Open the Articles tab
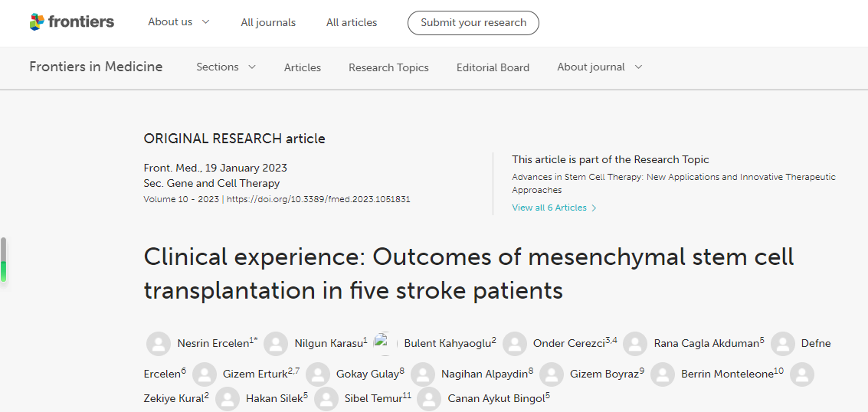868x412 pixels. [303, 67]
